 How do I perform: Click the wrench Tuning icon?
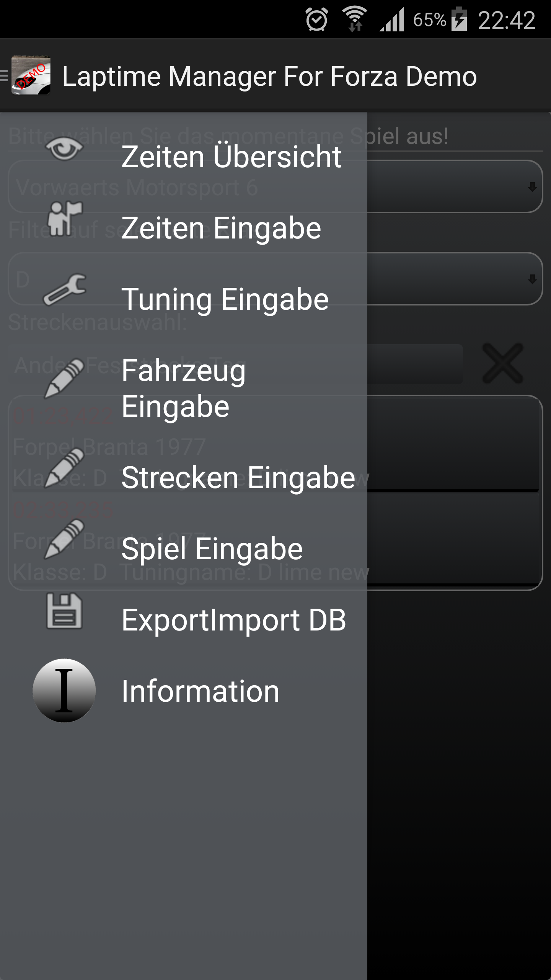click(x=64, y=289)
